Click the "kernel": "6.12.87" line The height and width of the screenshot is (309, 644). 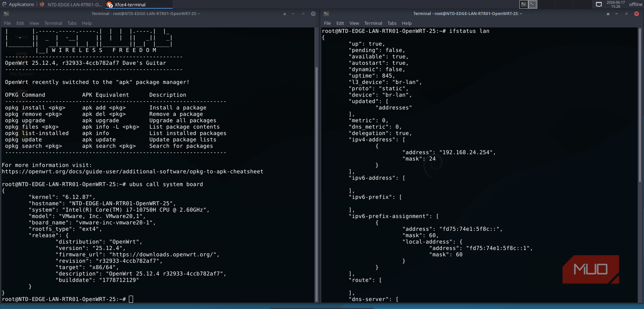point(62,197)
